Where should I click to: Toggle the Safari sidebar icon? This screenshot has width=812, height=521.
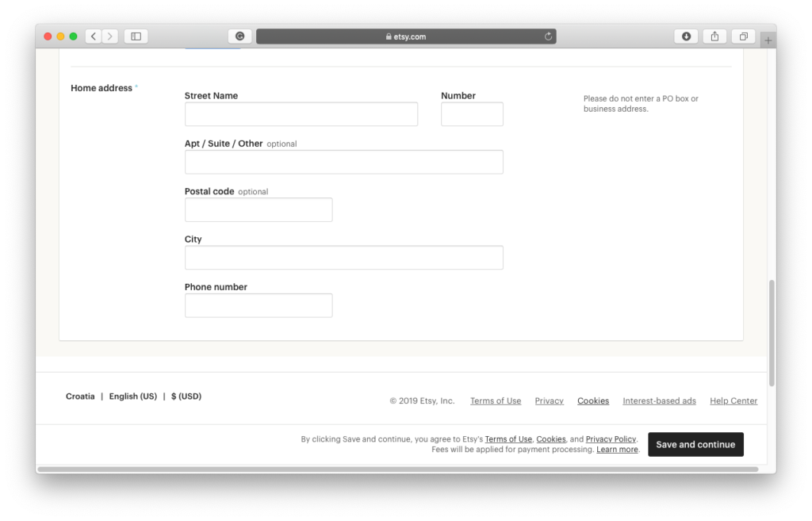click(x=136, y=36)
